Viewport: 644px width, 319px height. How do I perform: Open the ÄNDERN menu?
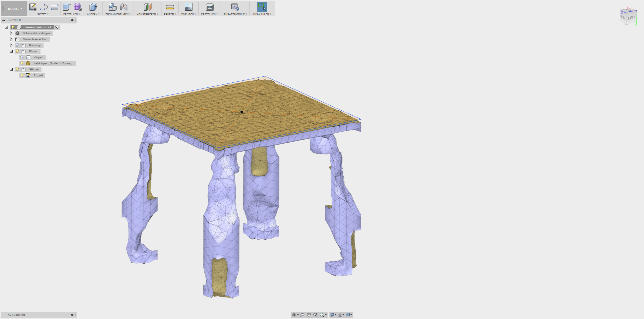click(93, 14)
